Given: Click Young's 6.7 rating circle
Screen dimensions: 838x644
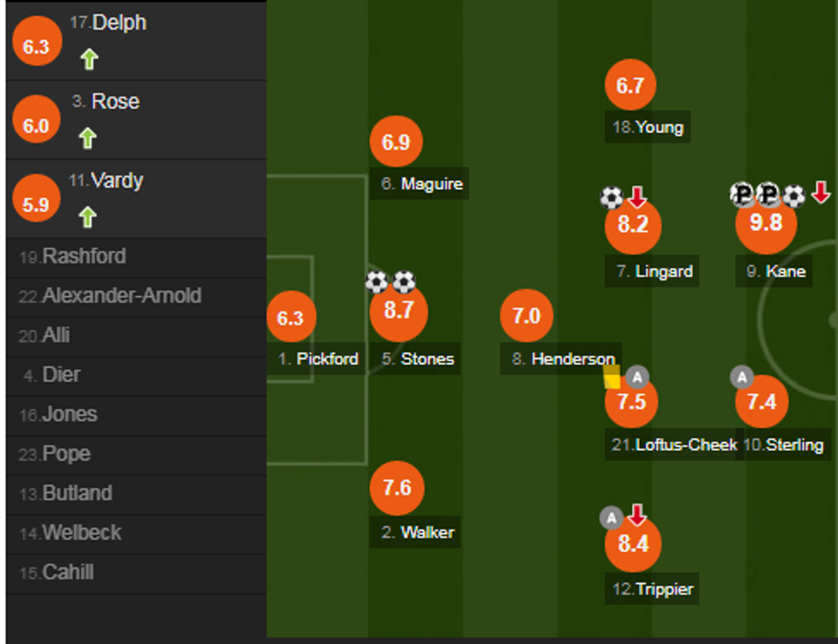Looking at the screenshot, I should 630,86.
